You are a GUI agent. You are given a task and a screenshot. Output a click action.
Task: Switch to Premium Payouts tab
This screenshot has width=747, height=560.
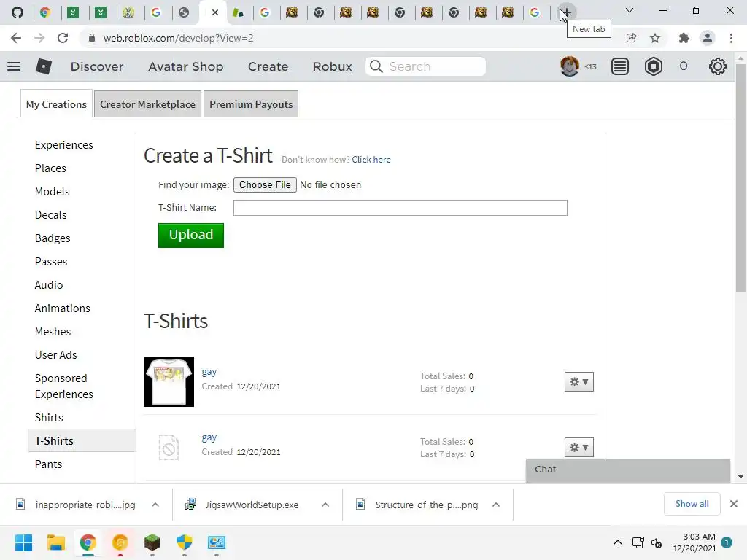(x=251, y=104)
